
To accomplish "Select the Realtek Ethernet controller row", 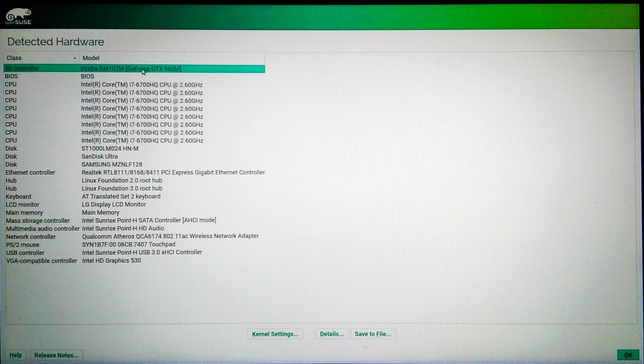I will 134,172.
